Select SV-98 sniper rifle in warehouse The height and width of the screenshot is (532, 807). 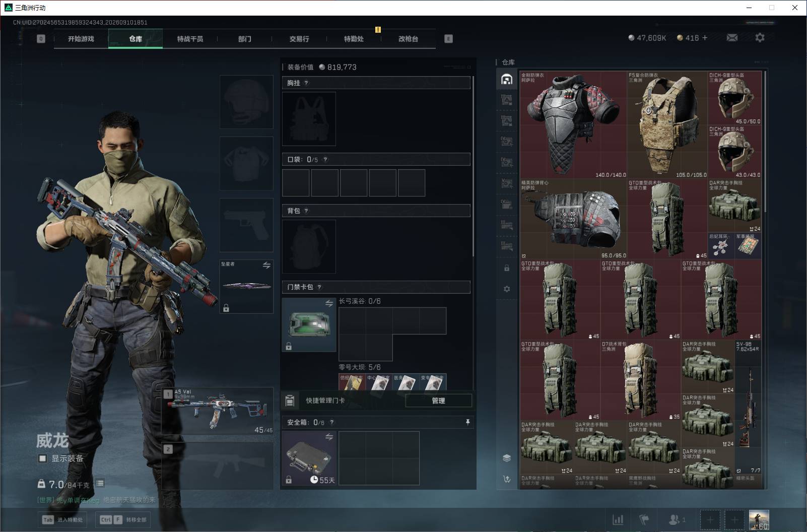[x=748, y=407]
